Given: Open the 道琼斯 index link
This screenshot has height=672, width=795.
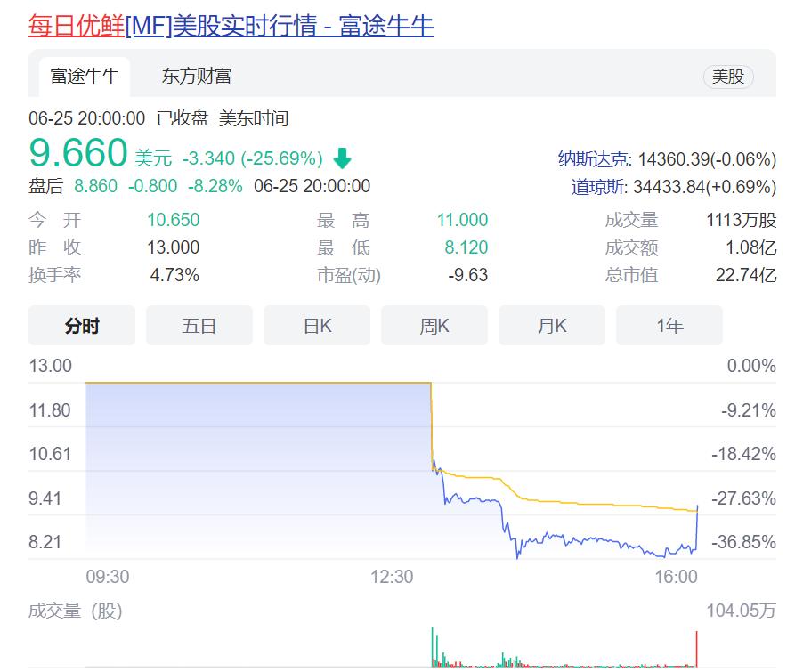Looking at the screenshot, I should [597, 187].
